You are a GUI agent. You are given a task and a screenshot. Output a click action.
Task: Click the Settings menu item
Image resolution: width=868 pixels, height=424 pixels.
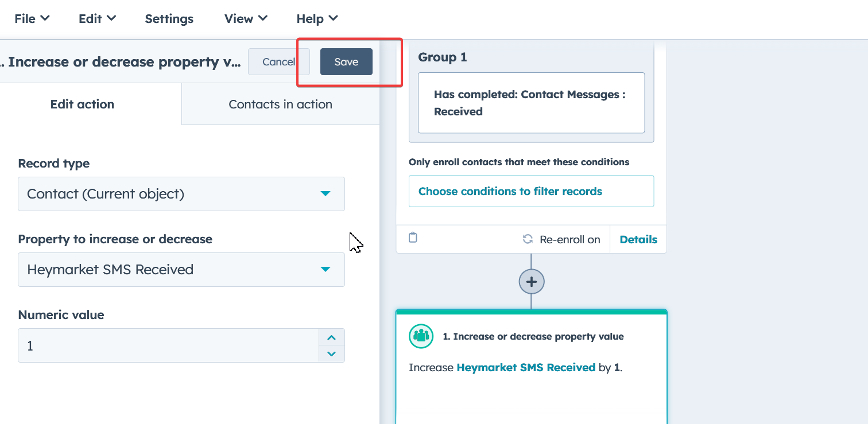(x=169, y=19)
